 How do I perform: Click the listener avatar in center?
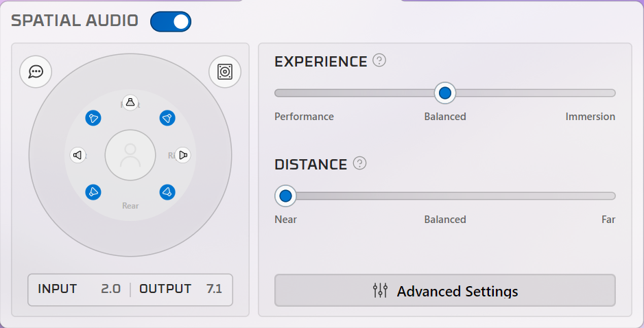click(x=130, y=155)
